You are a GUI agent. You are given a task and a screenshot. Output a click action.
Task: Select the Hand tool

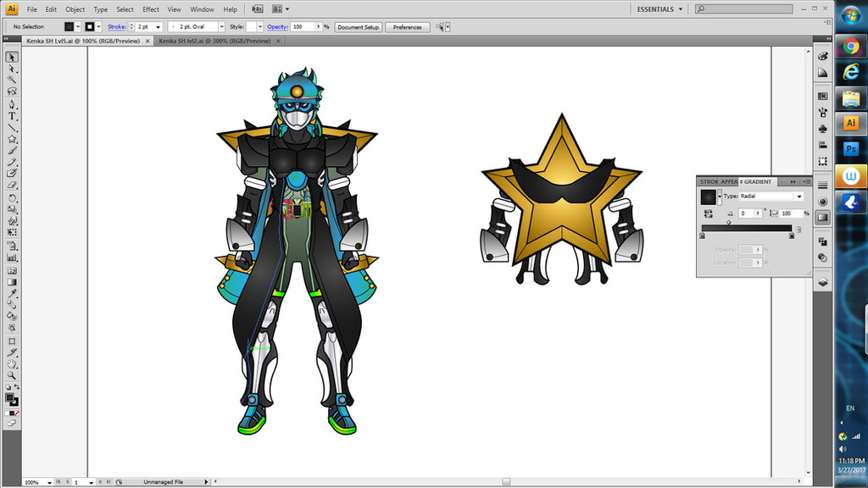coord(12,364)
